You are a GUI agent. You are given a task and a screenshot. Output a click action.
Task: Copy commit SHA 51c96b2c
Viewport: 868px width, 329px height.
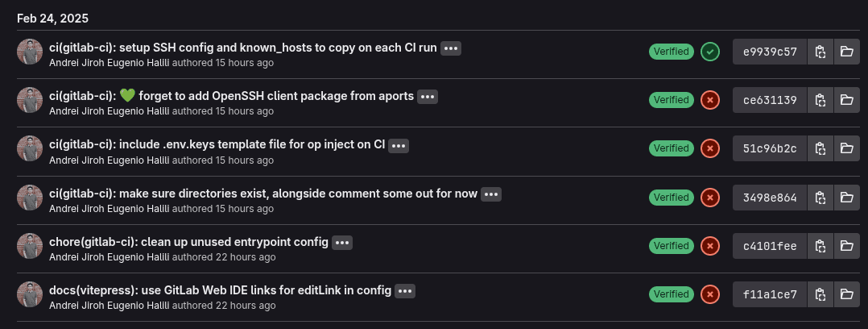pyautogui.click(x=820, y=149)
